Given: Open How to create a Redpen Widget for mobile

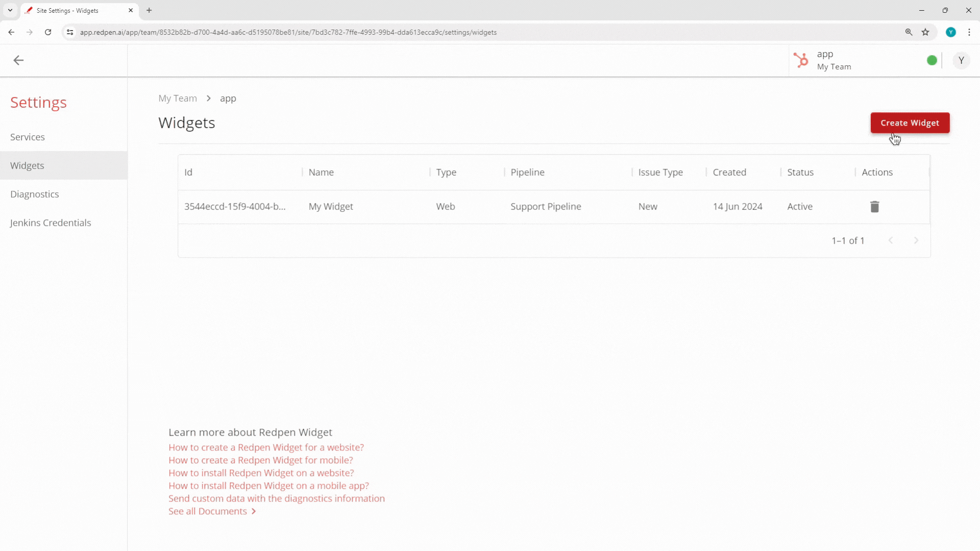Looking at the screenshot, I should point(261,460).
